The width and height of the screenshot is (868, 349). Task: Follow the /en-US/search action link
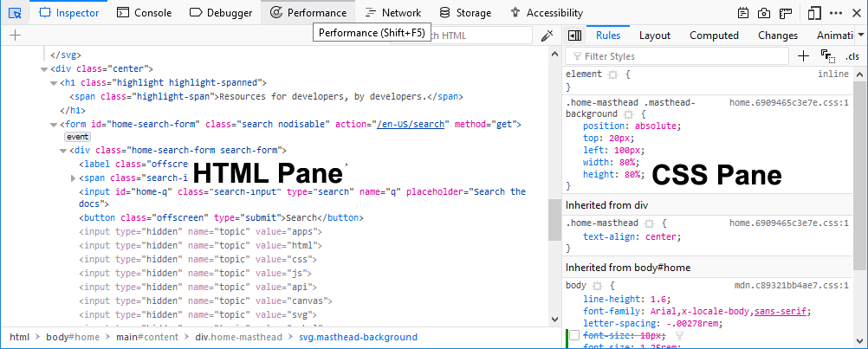(411, 125)
